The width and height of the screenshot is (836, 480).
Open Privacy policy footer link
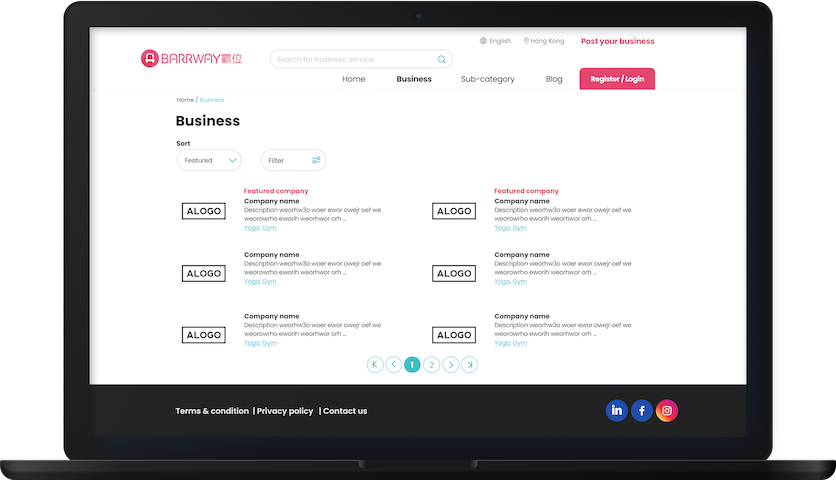coord(285,411)
